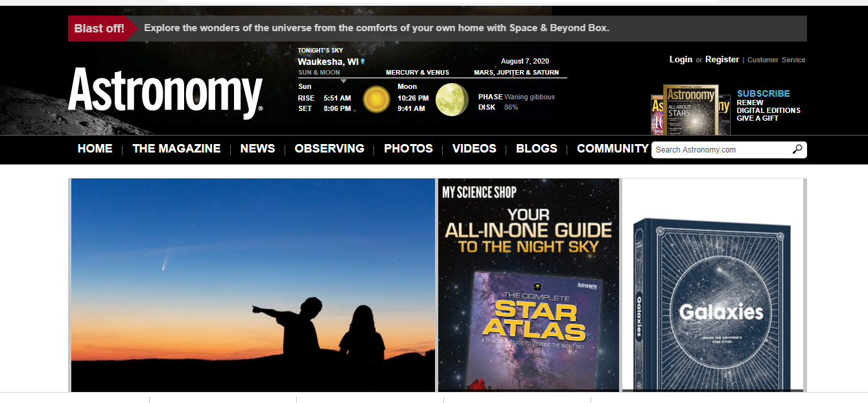Click the Waukesha, WI location text
The height and width of the screenshot is (403, 868).
328,62
